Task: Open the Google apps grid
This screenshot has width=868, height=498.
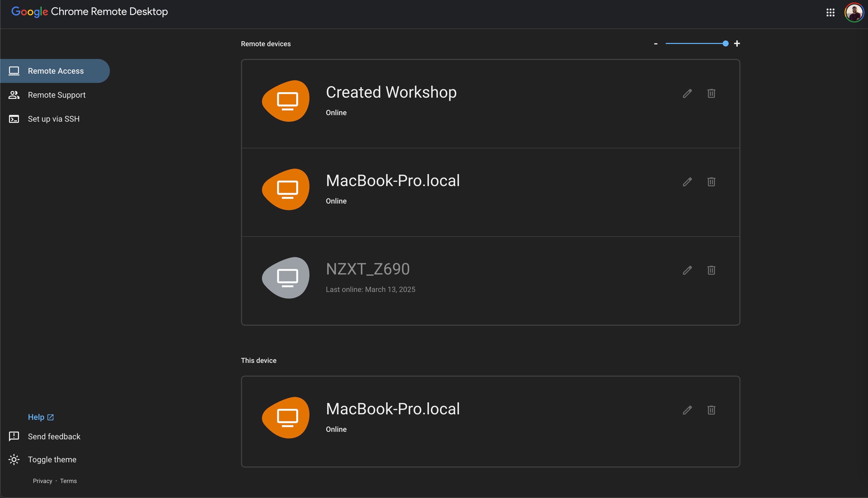Action: tap(830, 13)
